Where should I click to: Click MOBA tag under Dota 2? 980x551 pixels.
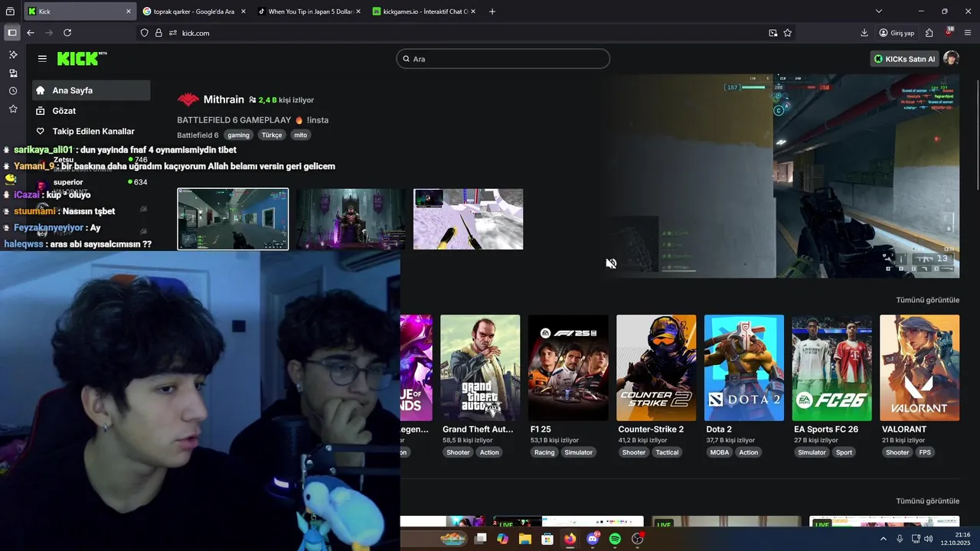coord(720,452)
